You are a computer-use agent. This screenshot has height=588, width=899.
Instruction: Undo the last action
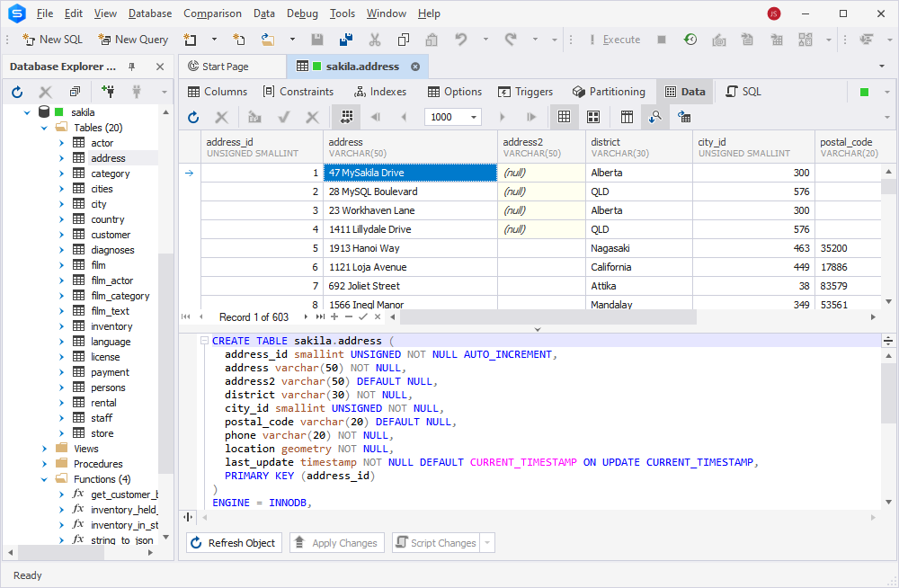tap(459, 40)
